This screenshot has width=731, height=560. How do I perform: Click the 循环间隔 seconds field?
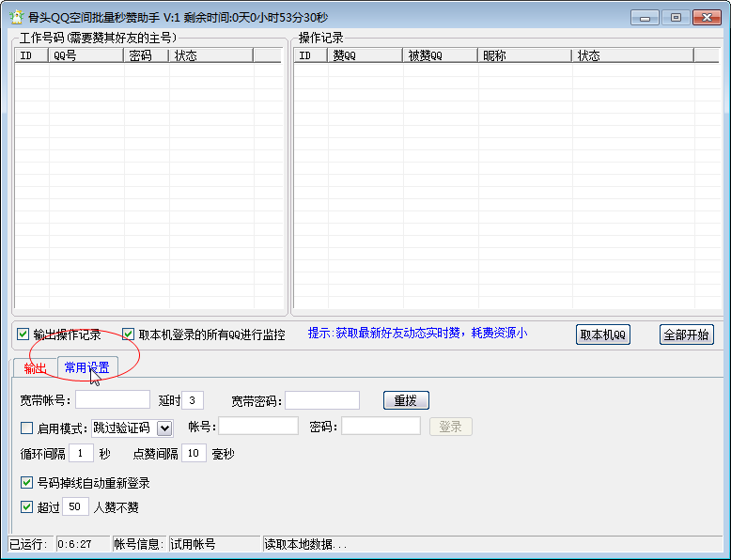click(81, 453)
